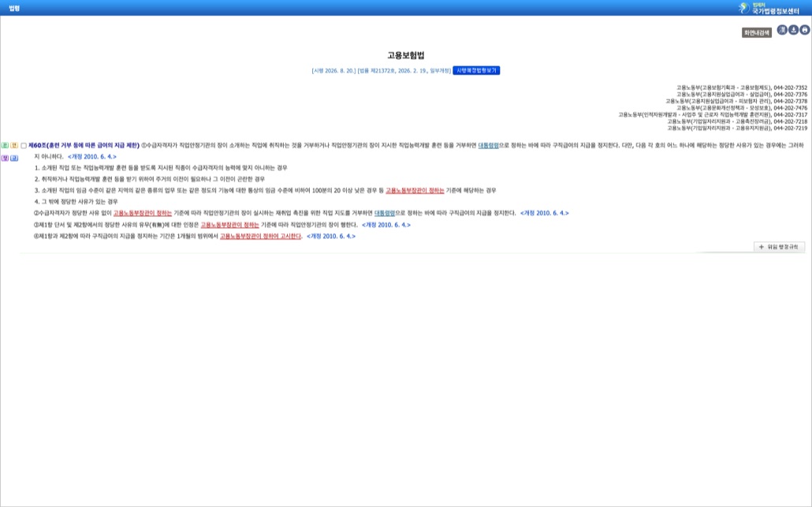Open the 고용노동부장관이 정하는 link in paragraph ③
This screenshot has height=507, width=812.
(x=230, y=225)
